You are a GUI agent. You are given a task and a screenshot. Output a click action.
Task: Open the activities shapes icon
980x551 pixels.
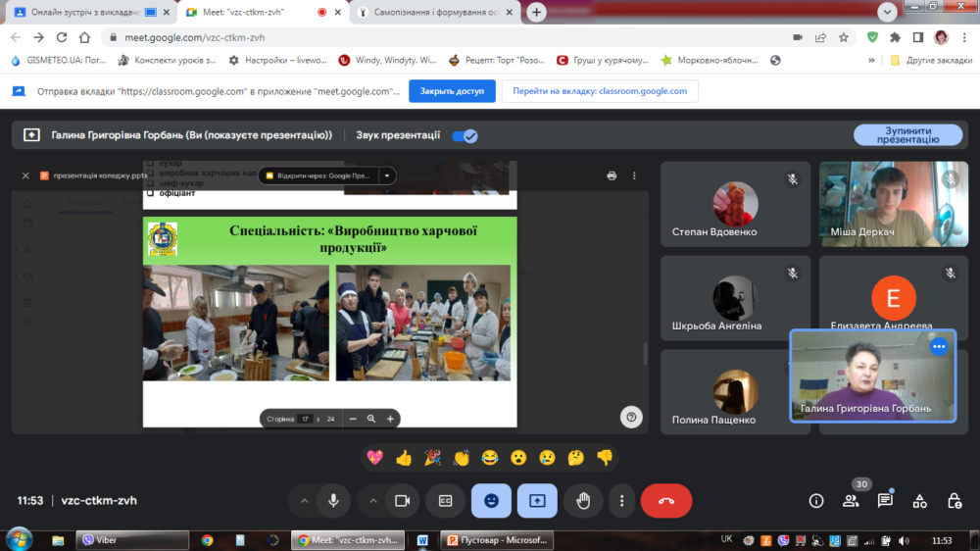(x=919, y=500)
